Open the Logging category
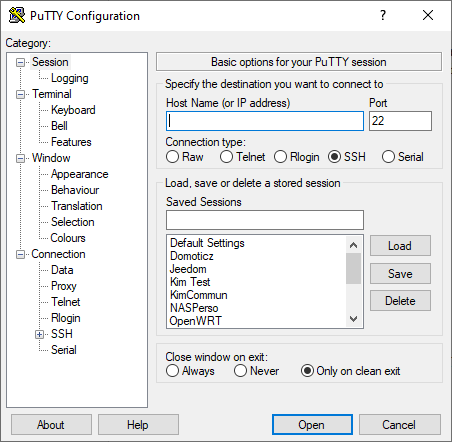 (70, 78)
